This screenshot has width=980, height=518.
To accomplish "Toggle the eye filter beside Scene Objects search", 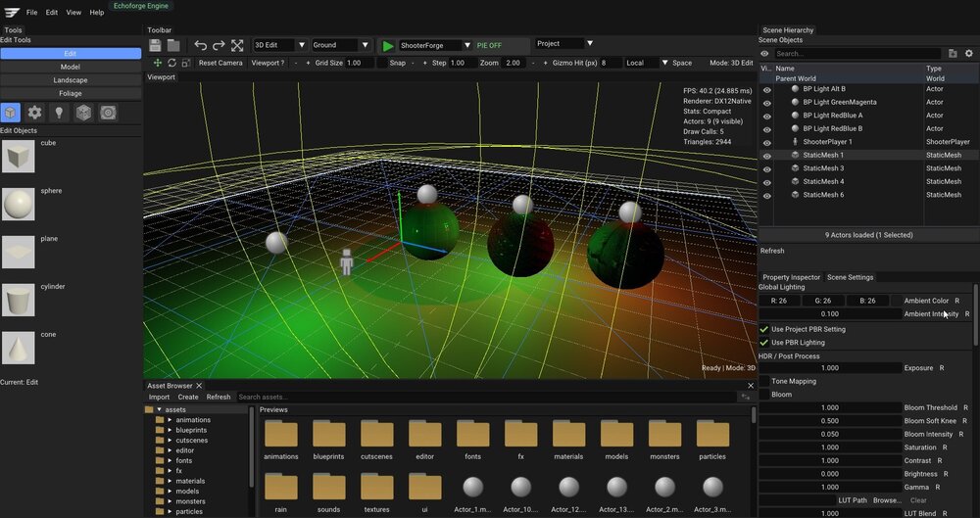I will [764, 54].
